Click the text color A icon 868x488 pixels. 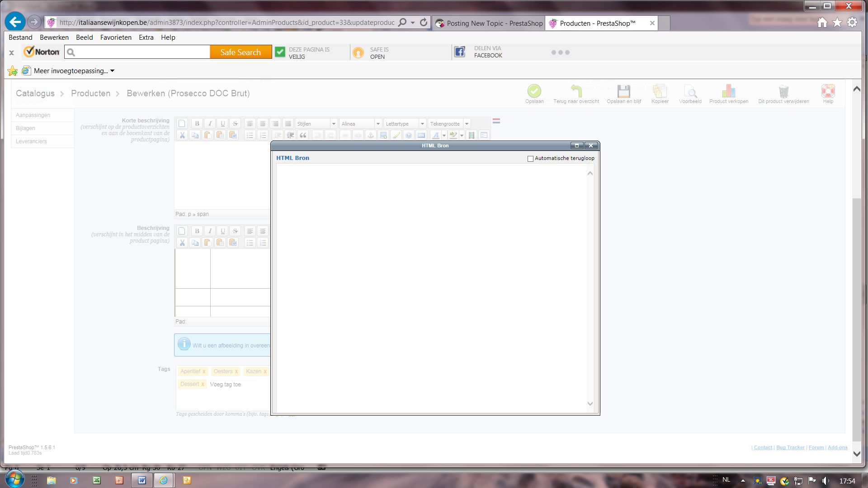[x=435, y=135]
